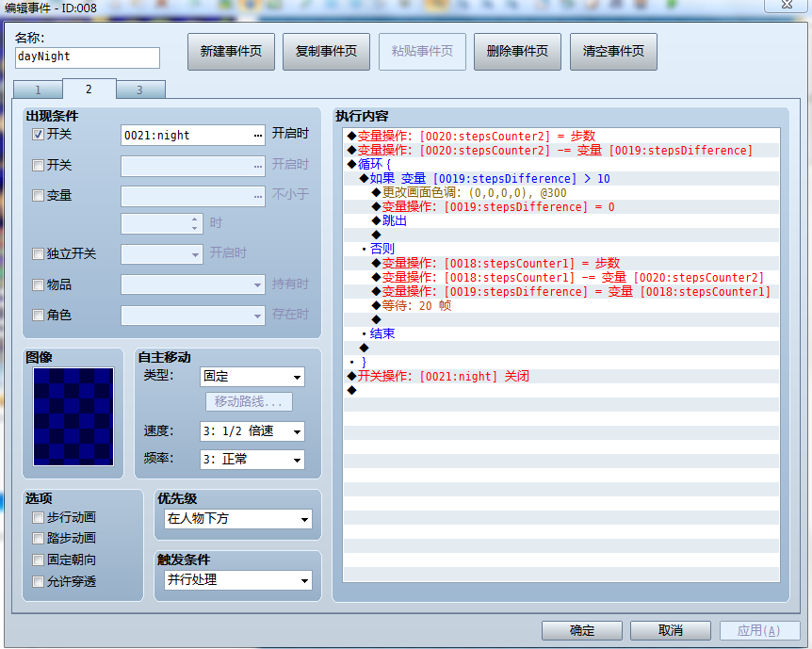Click the 名称 field containing dayNight
Viewport: 812px width, 649px height.
88,57
